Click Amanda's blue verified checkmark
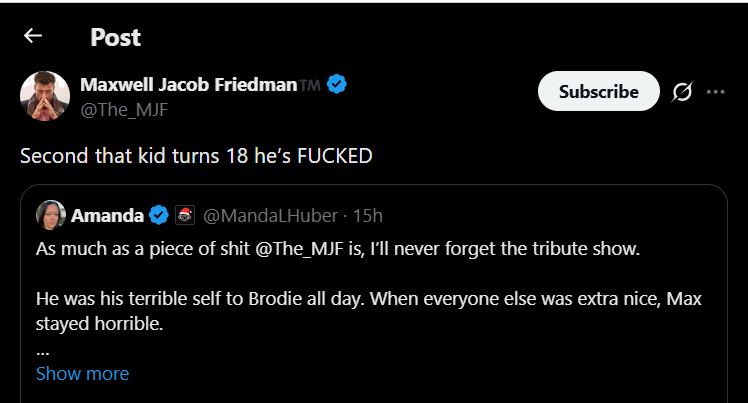The image size is (748, 403). point(159,215)
